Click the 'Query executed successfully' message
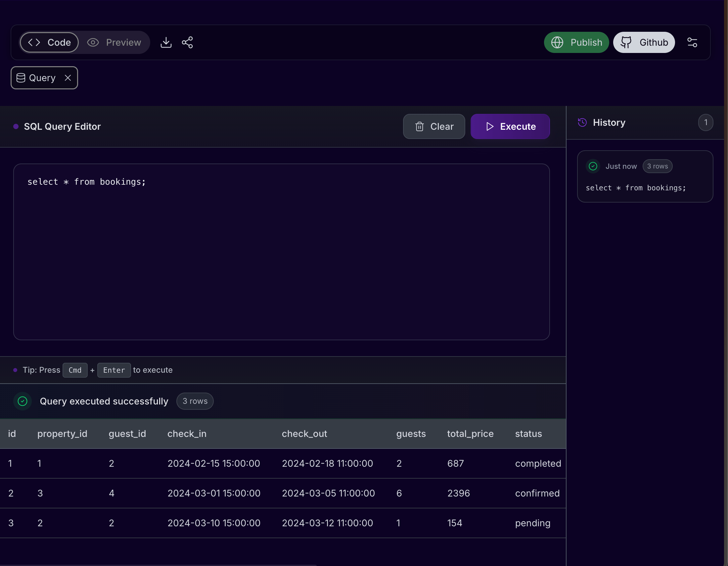728x566 pixels. [104, 401]
